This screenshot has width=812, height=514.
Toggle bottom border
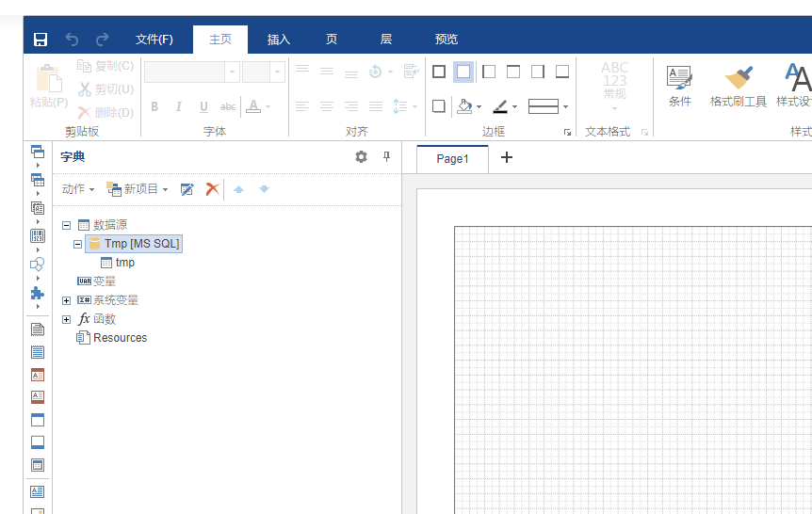(x=562, y=72)
